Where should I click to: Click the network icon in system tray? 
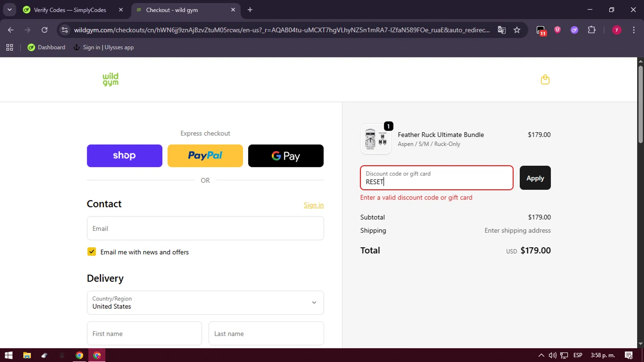pos(564,355)
